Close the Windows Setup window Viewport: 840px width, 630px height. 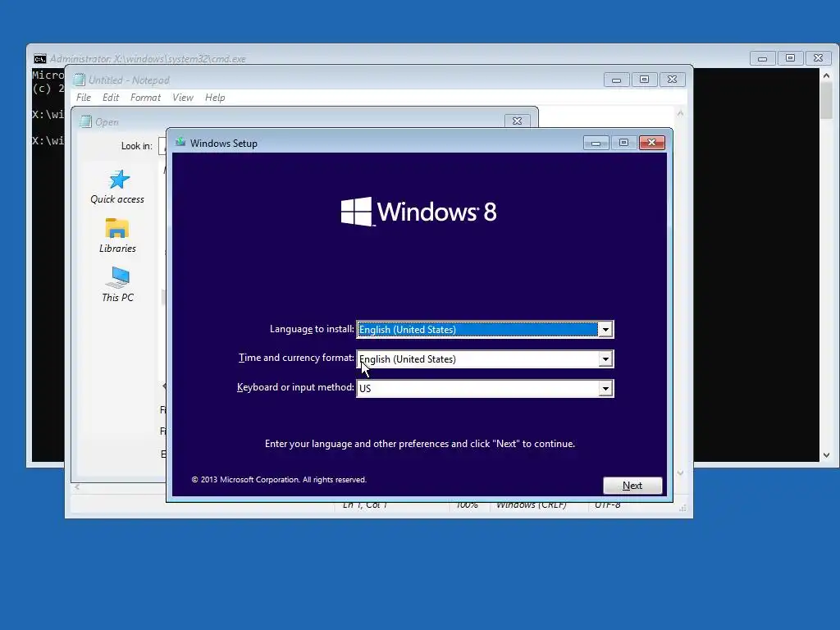tap(651, 143)
